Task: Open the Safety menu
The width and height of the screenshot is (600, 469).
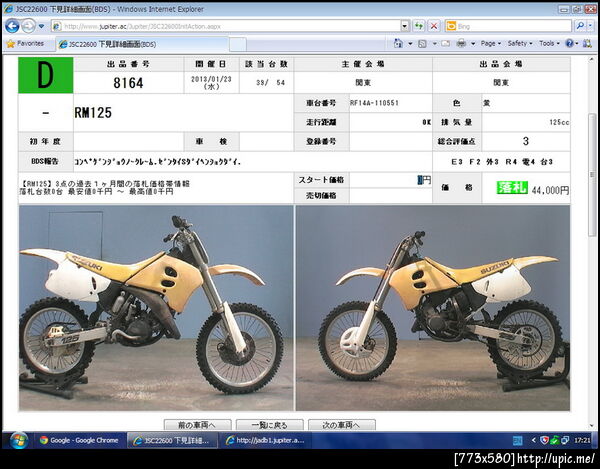Action: [520, 44]
